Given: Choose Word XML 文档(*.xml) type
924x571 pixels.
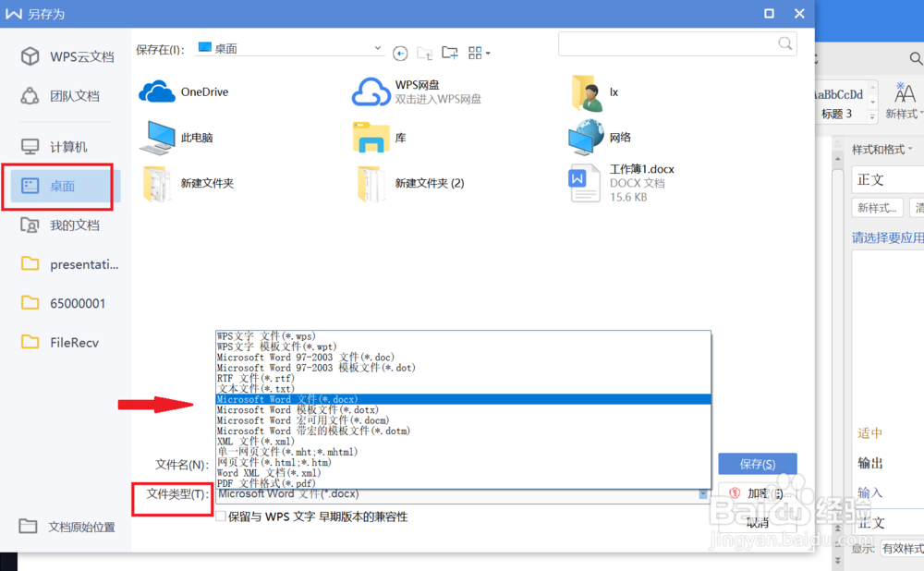Looking at the screenshot, I should (x=463, y=473).
